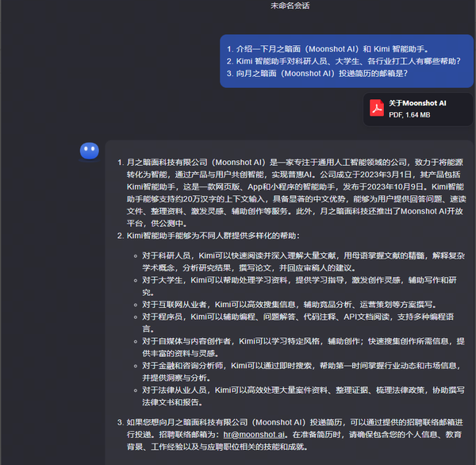The height and width of the screenshot is (465, 476).
Task: Click the answer paragraph starting '3. 如果您想向月之暗面'
Action: [x=290, y=435]
